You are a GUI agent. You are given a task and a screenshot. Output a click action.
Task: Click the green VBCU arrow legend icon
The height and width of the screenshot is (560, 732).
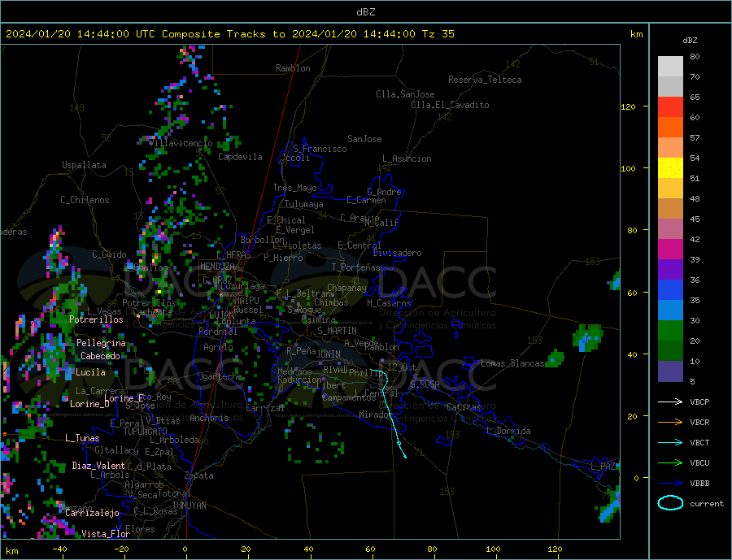point(670,463)
